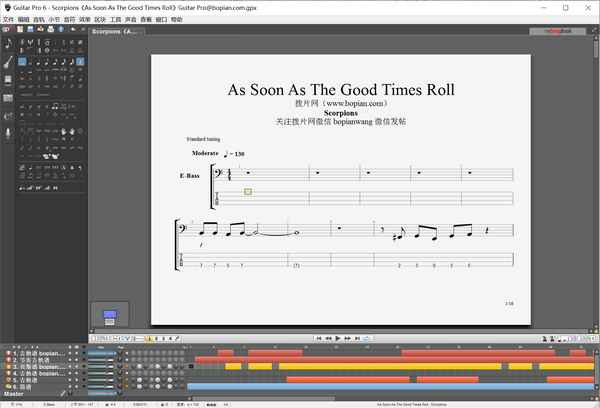Open the 工具 (Tools) menu
600x408 pixels.
tap(115, 19)
